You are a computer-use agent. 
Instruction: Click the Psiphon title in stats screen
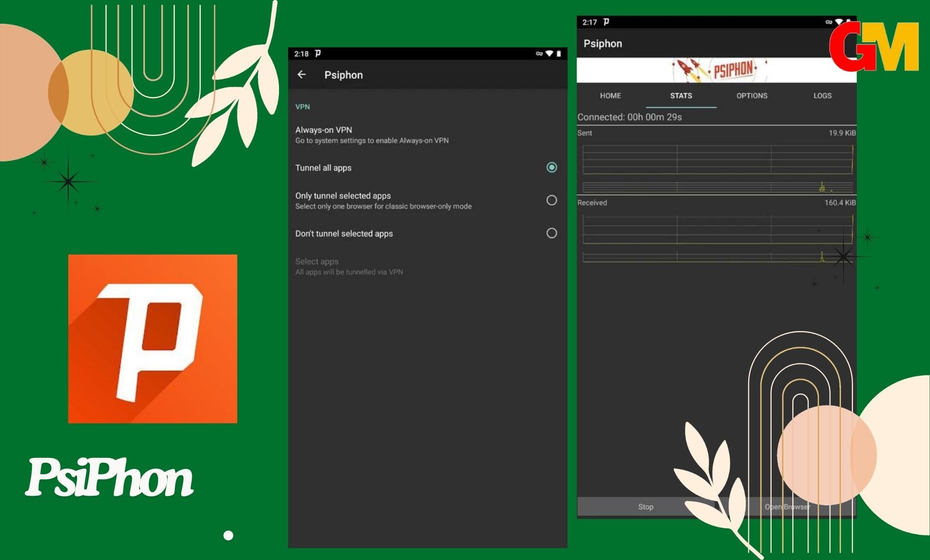point(603,44)
